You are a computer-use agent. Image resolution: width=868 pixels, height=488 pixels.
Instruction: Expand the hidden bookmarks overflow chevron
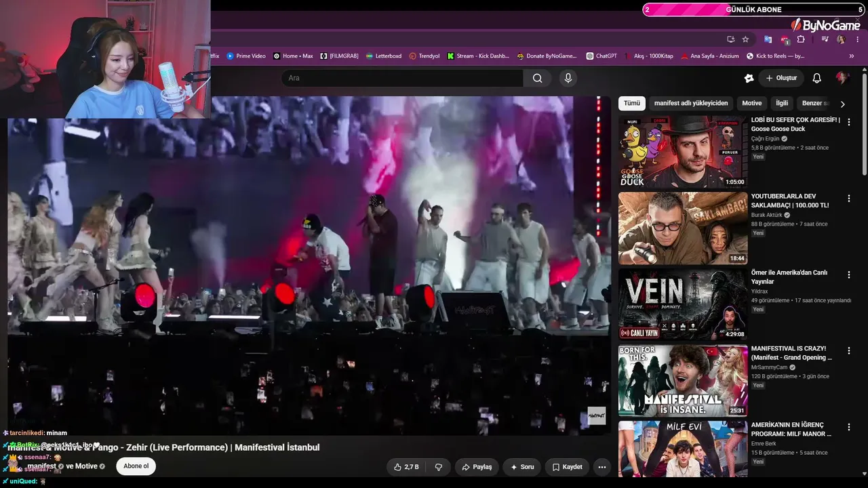(x=852, y=56)
